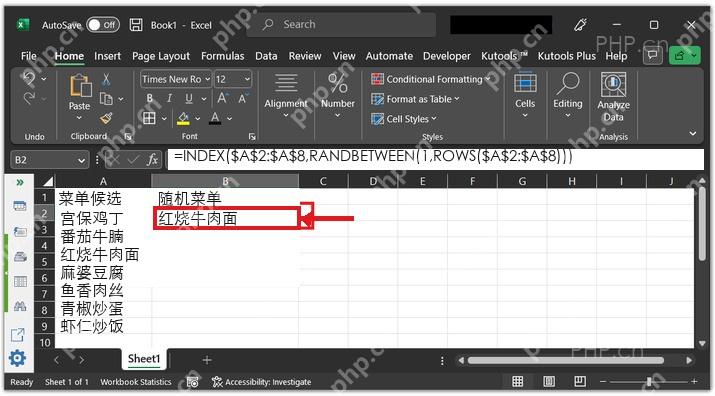This screenshot has width=715, height=396.
Task: Click the Format Painter brush icon
Action: tap(106, 118)
